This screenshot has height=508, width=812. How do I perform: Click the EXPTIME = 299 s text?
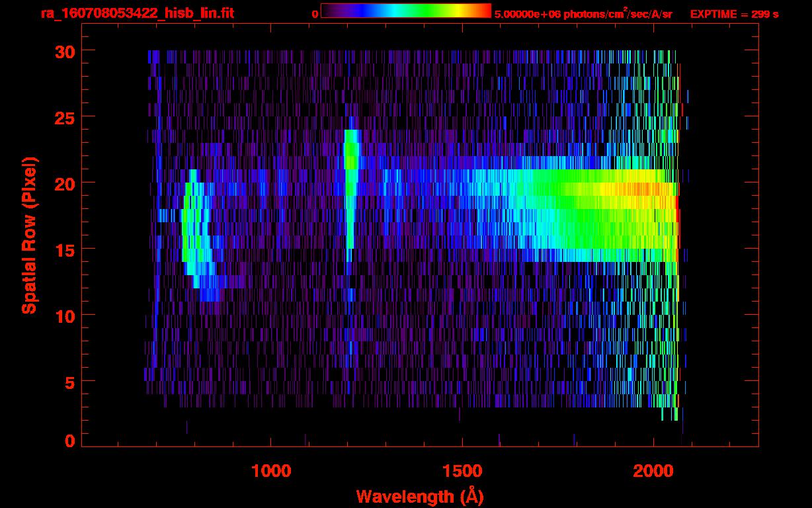tap(734, 14)
